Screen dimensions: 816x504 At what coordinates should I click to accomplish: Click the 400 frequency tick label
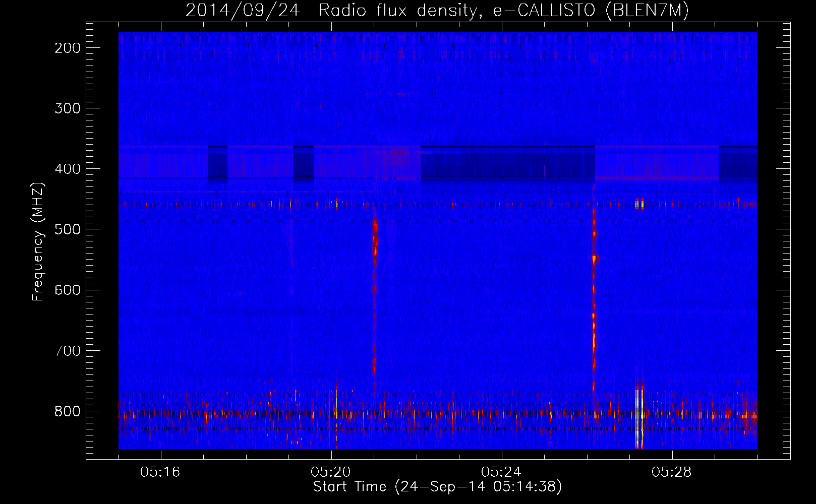(x=67, y=168)
